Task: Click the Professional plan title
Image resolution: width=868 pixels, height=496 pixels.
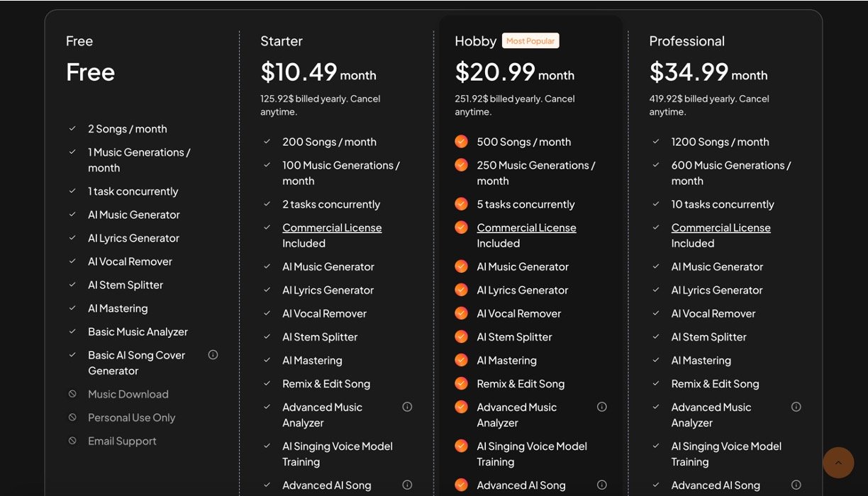Action: click(686, 41)
